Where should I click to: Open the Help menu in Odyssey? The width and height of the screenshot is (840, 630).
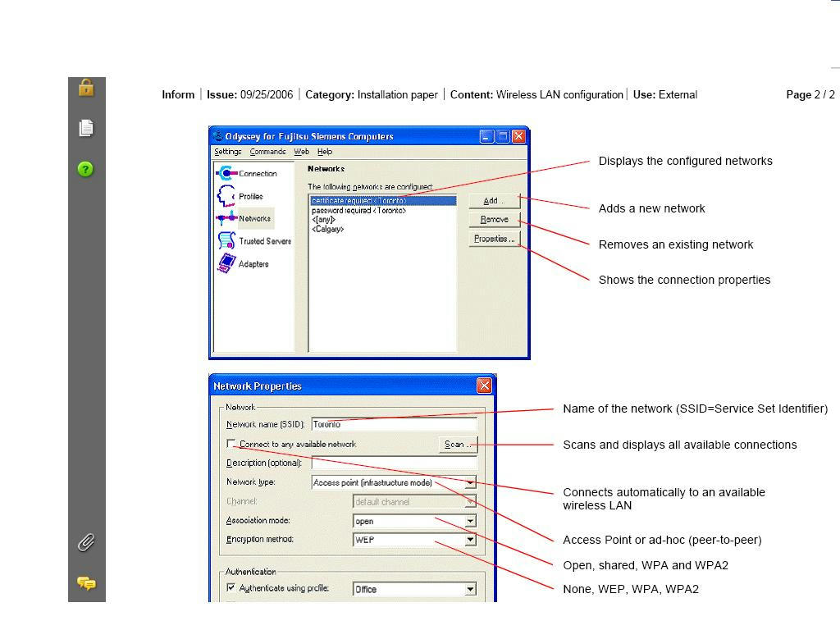pyautogui.click(x=325, y=152)
